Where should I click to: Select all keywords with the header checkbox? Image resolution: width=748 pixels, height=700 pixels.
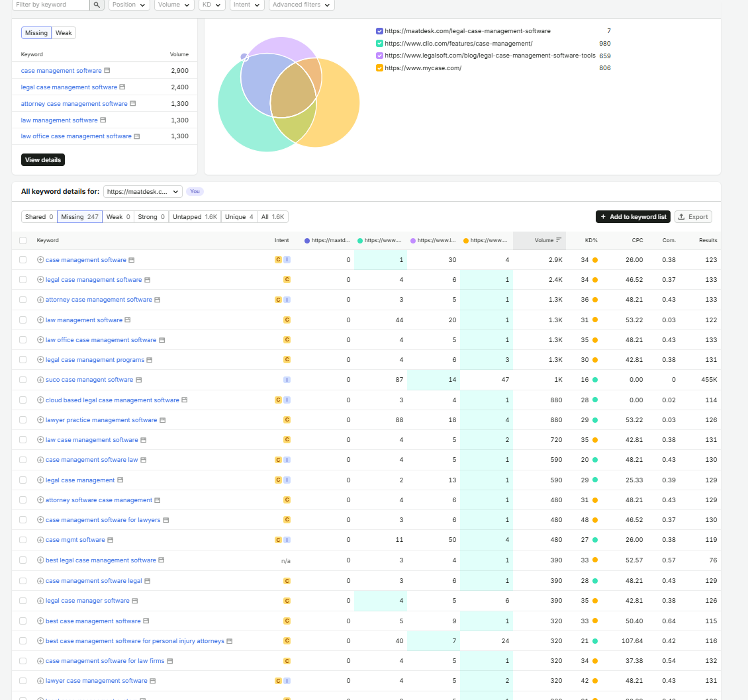tap(23, 240)
